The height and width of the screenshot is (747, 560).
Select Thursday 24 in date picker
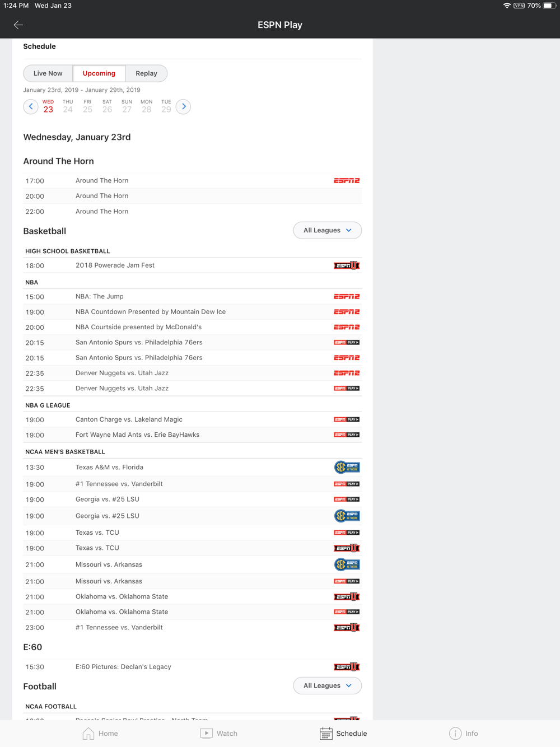click(68, 106)
